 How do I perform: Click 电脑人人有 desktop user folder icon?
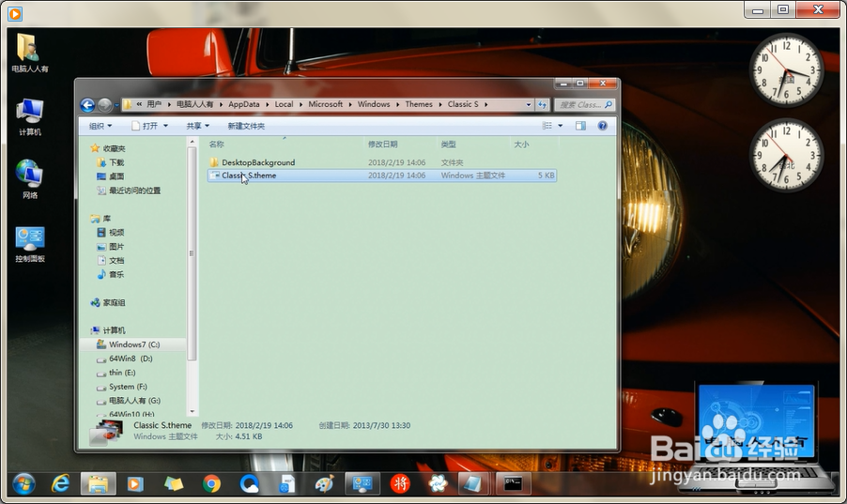pos(30,53)
